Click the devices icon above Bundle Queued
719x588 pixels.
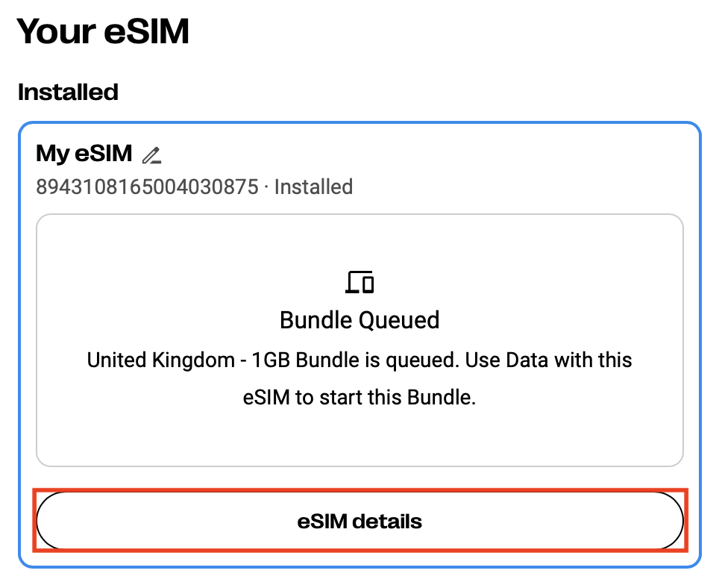(x=359, y=282)
